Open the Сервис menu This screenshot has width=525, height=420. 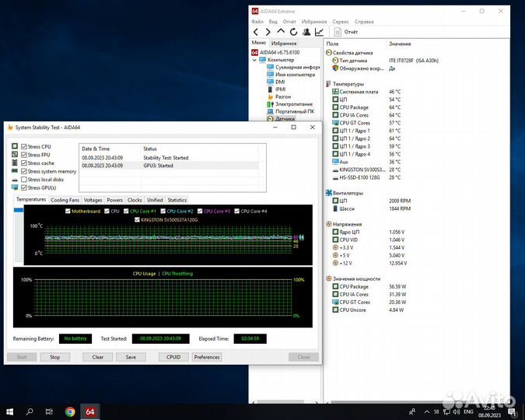[340, 22]
